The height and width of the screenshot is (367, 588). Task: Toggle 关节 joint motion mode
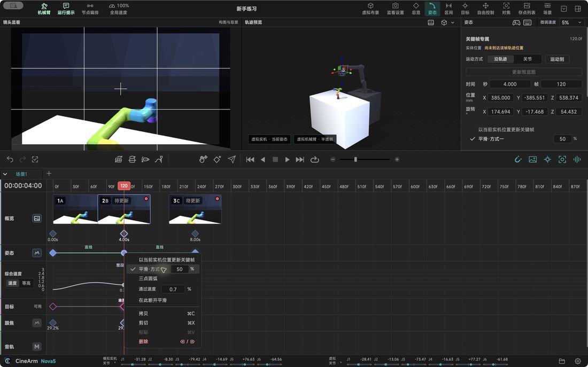[528, 59]
